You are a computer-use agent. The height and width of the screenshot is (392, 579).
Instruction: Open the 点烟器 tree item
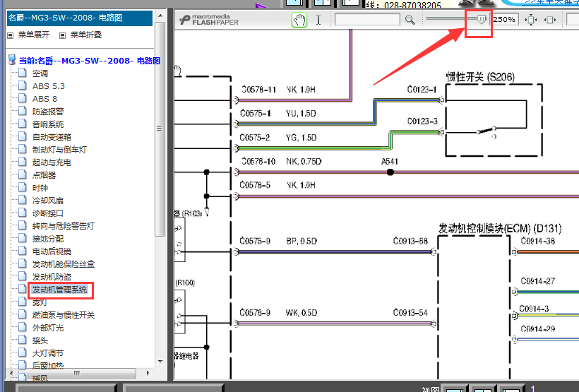[44, 174]
